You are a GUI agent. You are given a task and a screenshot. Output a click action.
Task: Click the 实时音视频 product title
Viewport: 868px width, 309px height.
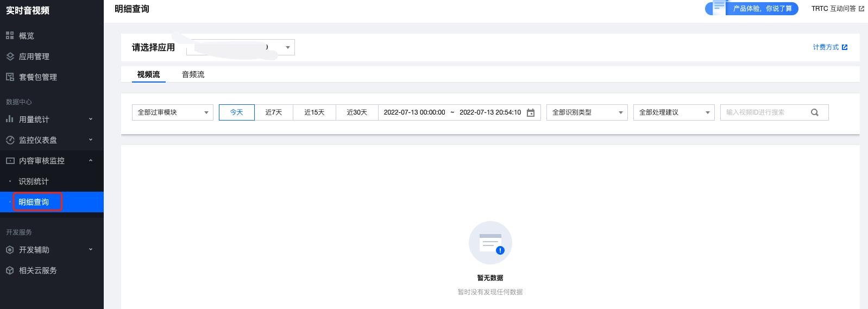point(28,10)
